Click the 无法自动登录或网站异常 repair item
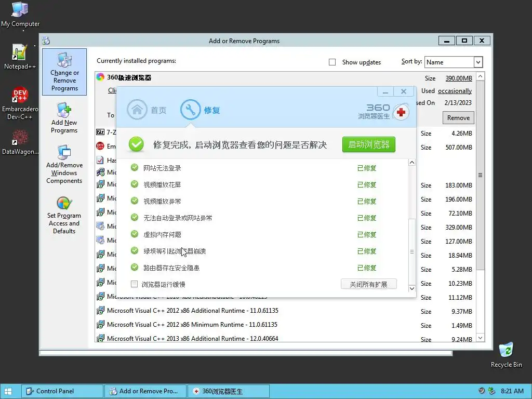 pos(178,218)
